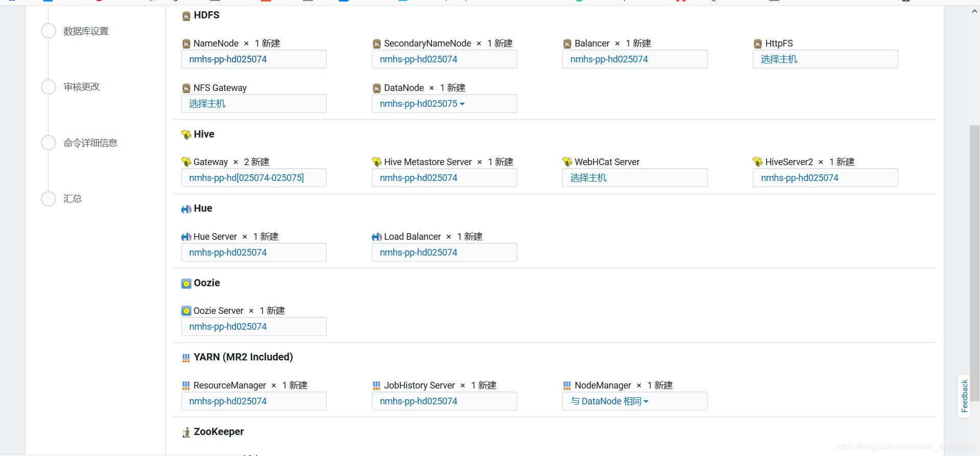Open Hive Gateway hosts nmhs-pp-hd[025074-025075]
The height and width of the screenshot is (456, 980).
(246, 178)
